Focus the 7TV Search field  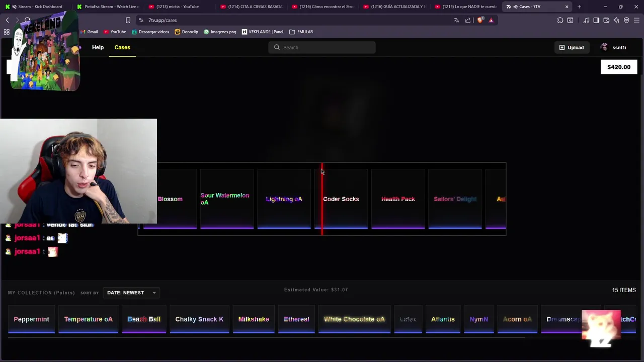(322, 47)
